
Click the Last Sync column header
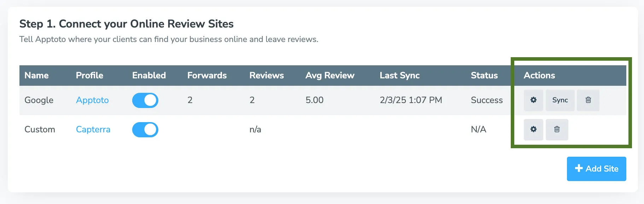pyautogui.click(x=399, y=75)
